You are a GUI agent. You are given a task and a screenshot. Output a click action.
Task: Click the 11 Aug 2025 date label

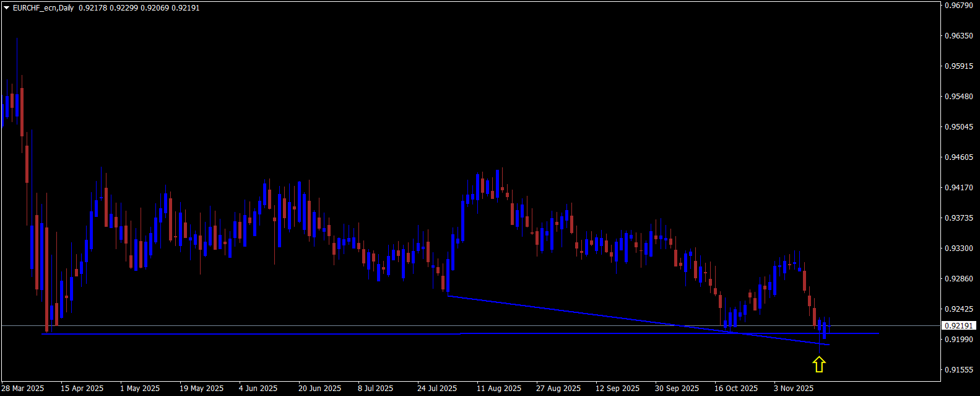coord(499,389)
